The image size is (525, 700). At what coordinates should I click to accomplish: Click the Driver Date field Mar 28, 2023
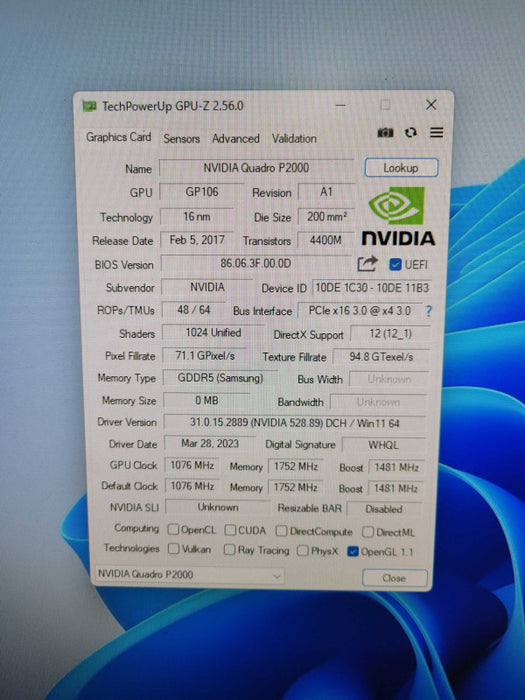(210, 444)
